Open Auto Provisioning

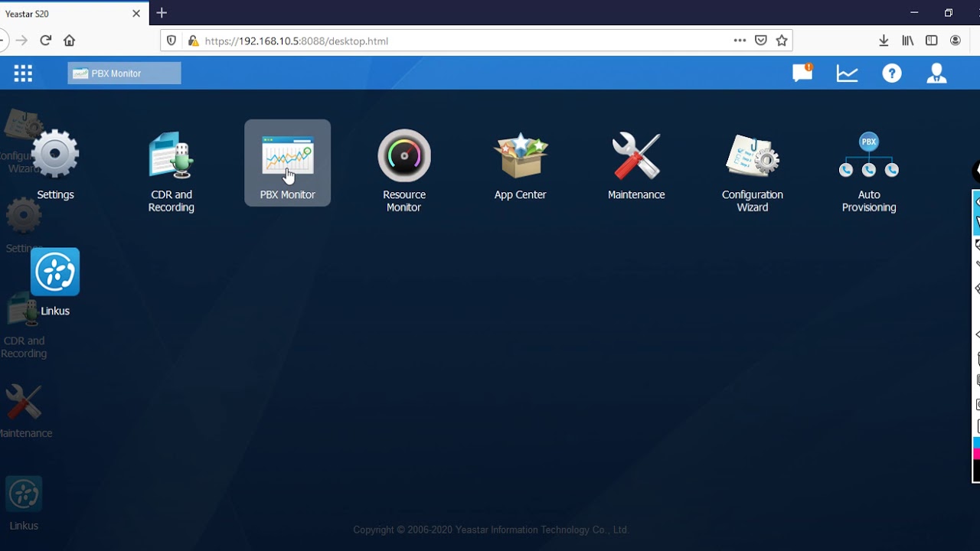(869, 171)
